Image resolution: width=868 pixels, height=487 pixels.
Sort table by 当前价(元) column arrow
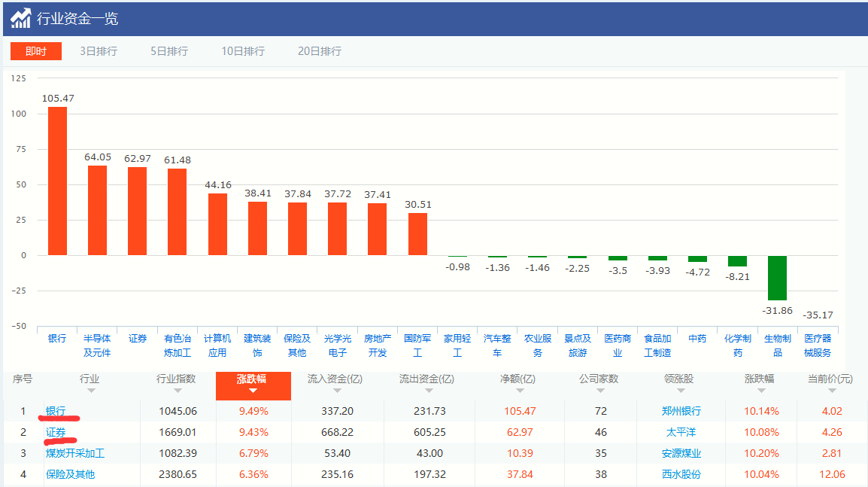pos(832,391)
